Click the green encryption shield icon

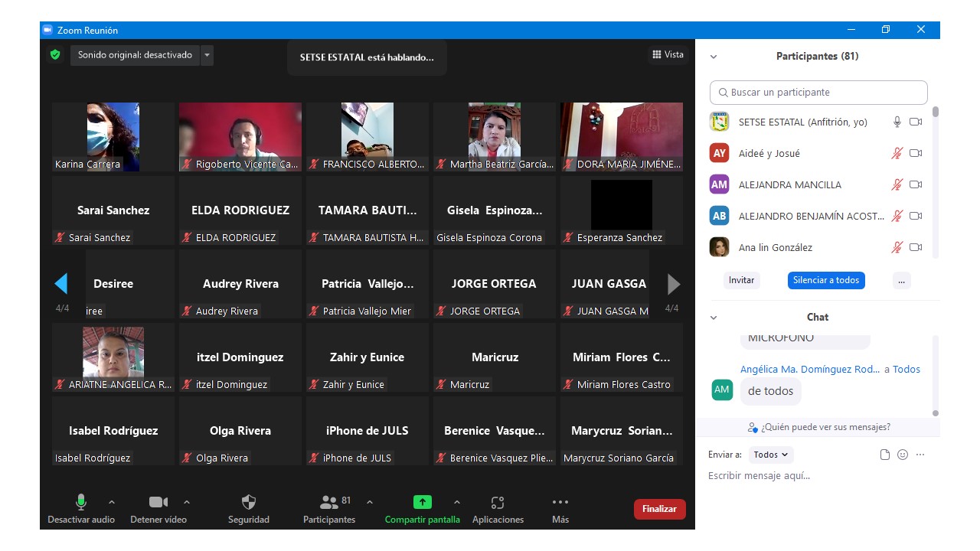(55, 55)
